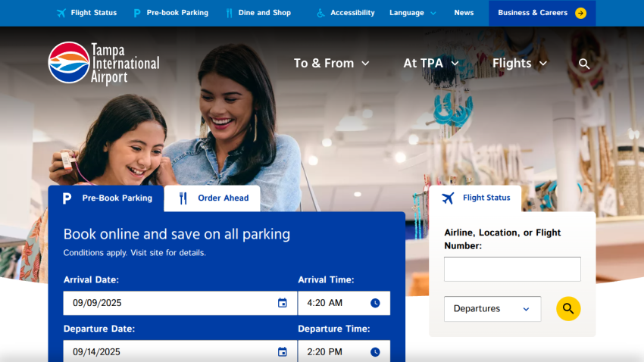Screen dimensions: 644x362
Task: Click the wheelchair Accessibility icon
Action: tap(320, 13)
